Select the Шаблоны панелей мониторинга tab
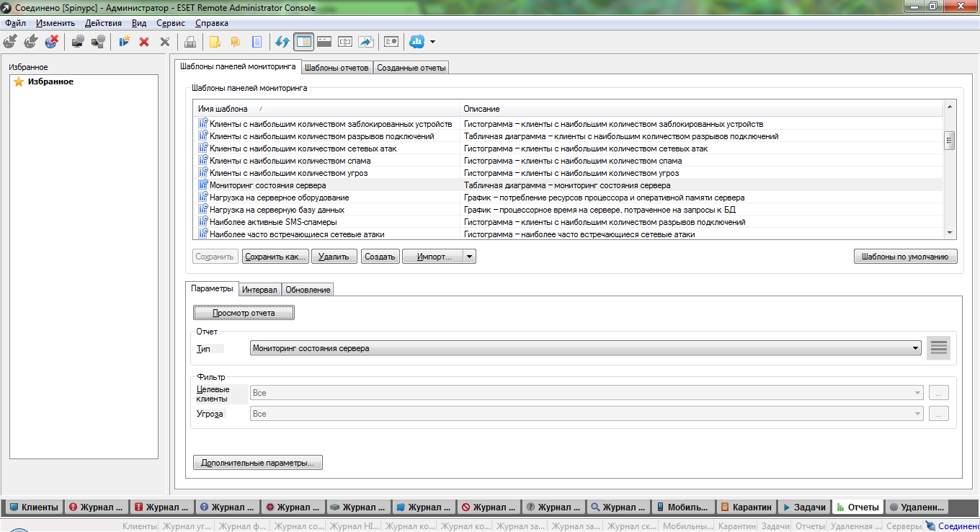The image size is (980, 532). click(x=238, y=66)
